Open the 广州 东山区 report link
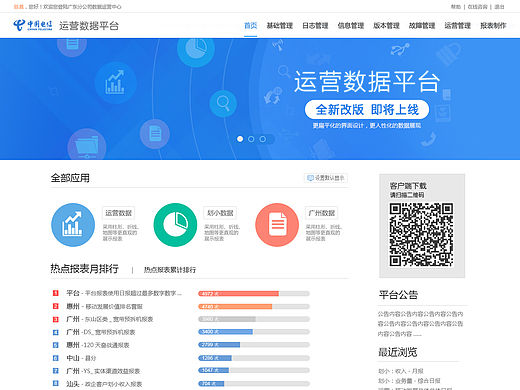The width and height of the screenshot is (520, 390). 110,319
